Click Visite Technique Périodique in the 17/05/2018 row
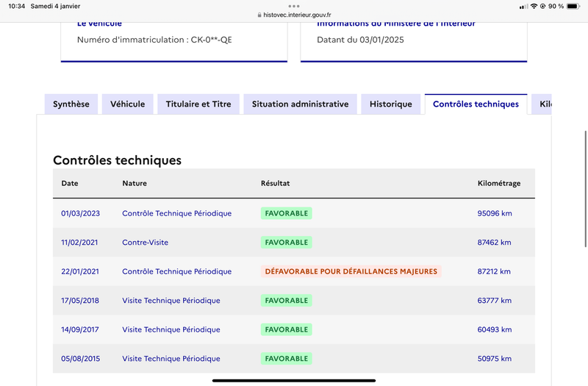588x386 pixels. coord(171,301)
